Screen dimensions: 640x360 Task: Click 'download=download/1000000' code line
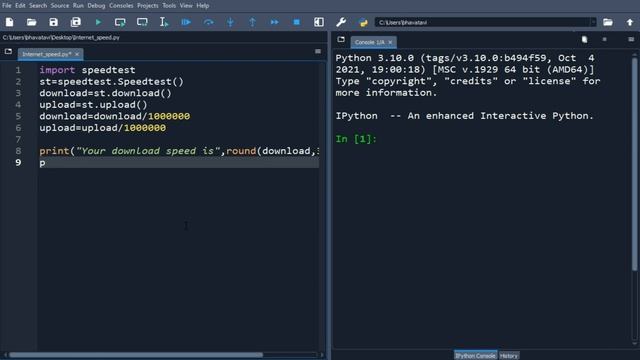(x=115, y=116)
